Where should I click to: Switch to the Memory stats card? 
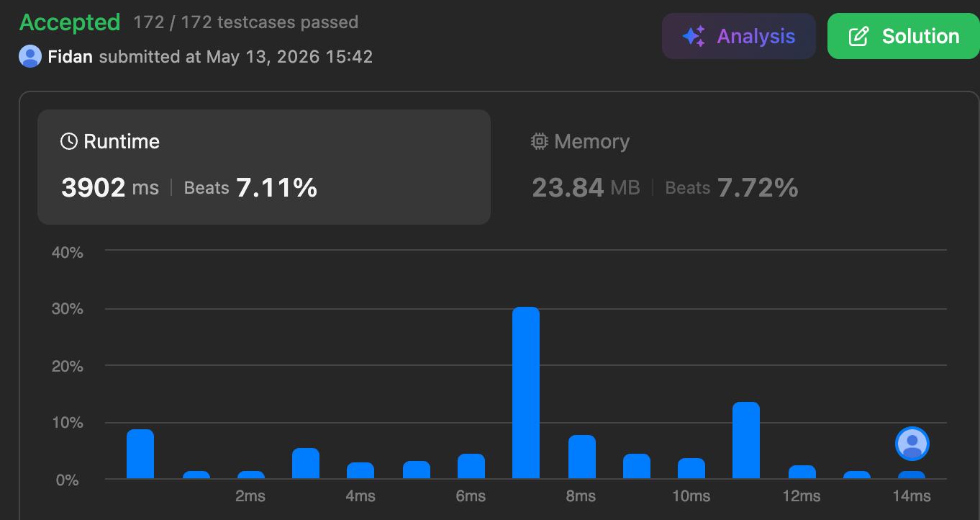tap(720, 167)
